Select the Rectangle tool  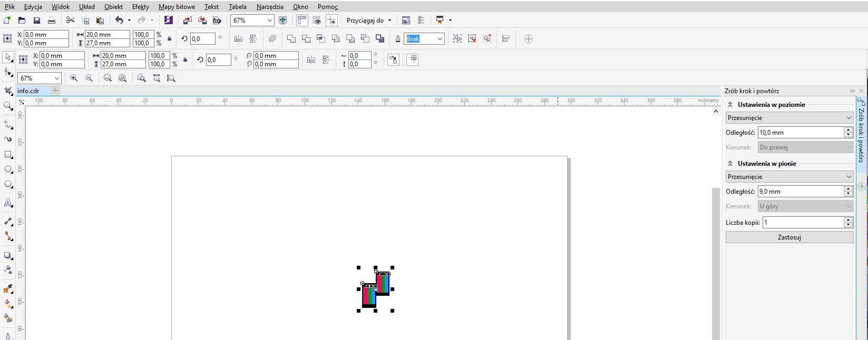click(8, 155)
